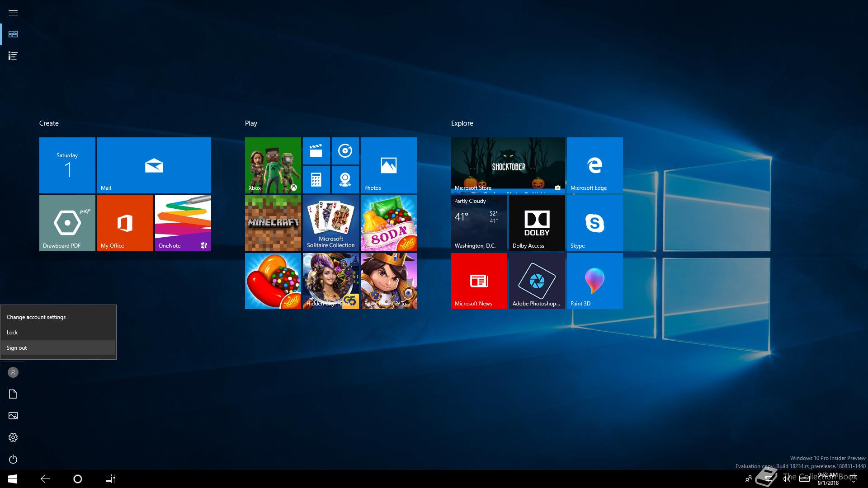Launch Microsoft Edge tile
Screen dimensions: 868x488
(595, 165)
